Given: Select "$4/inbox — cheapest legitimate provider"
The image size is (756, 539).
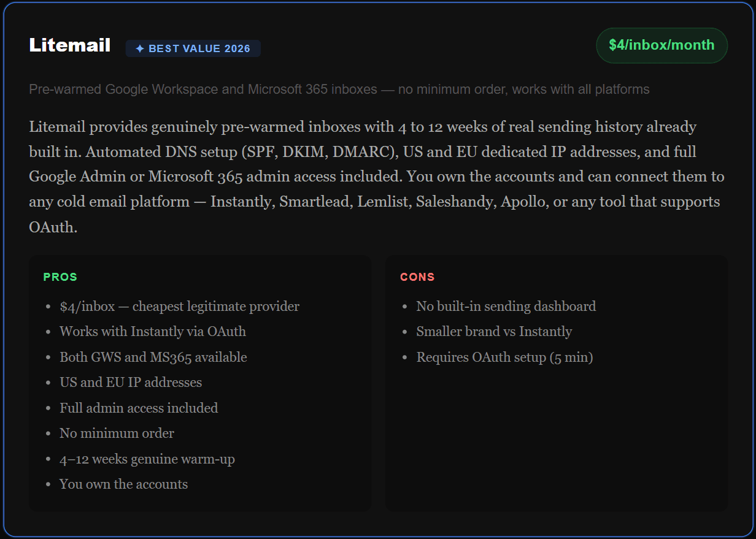Looking at the screenshot, I should click(180, 306).
